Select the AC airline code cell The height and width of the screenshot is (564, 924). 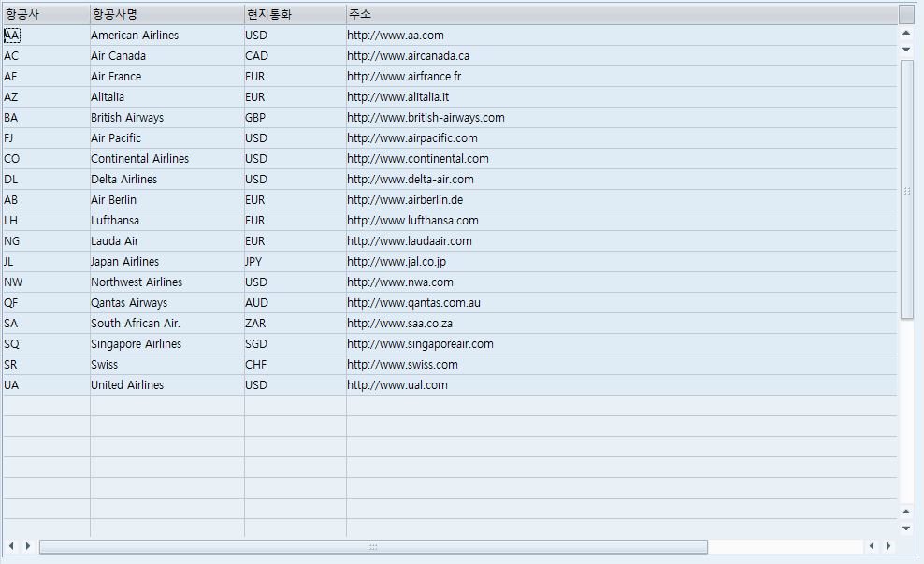tap(47, 56)
